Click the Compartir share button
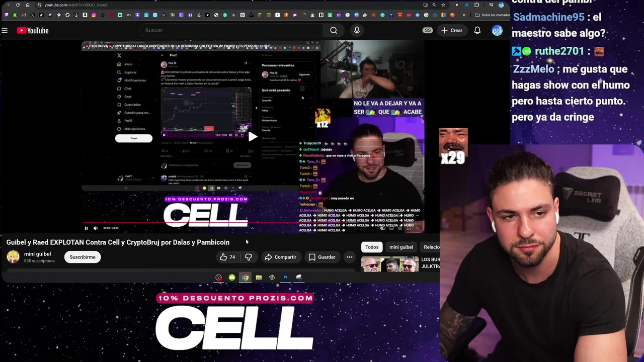Viewport: 644px width, 362px height. pos(280,257)
